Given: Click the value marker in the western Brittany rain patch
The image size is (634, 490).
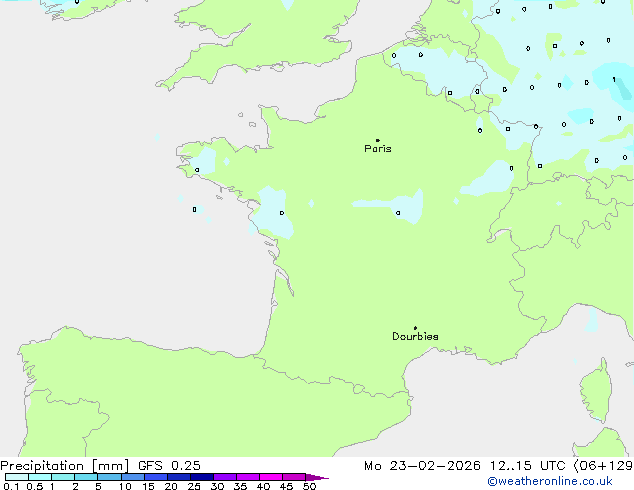Looking at the screenshot, I should [x=197, y=170].
